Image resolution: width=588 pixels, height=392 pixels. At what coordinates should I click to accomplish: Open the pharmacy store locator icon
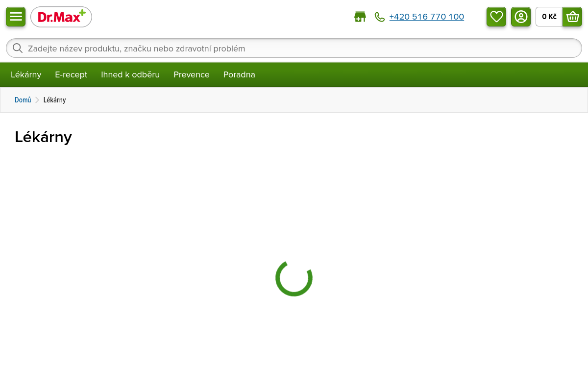(x=360, y=17)
